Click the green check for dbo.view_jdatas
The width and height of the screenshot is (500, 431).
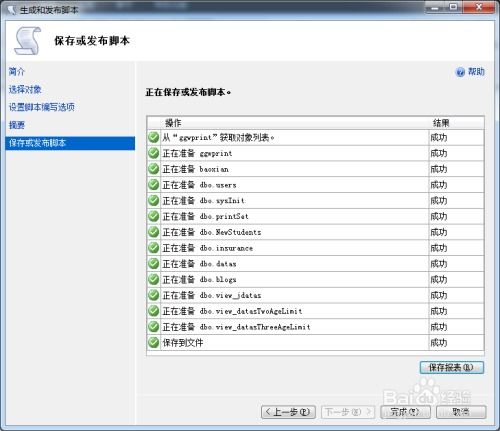coord(153,295)
